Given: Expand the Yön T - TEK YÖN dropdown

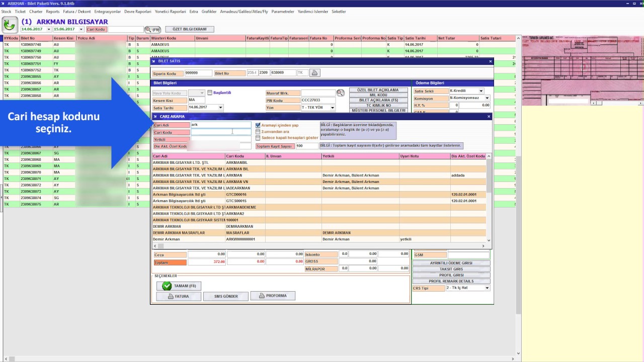Looking at the screenshot, I should [x=333, y=108].
